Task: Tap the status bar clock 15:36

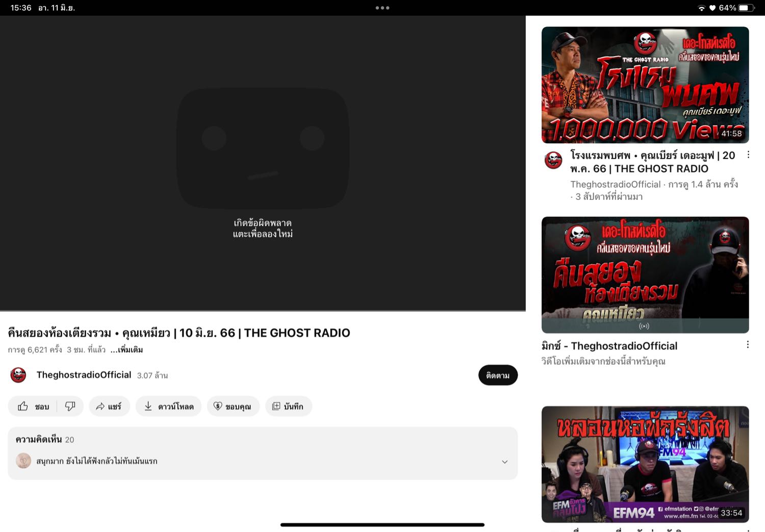Action: tap(21, 8)
